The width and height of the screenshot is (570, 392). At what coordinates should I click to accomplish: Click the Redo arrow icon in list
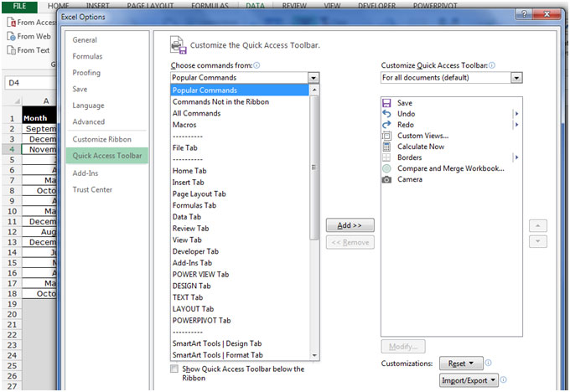pyautogui.click(x=386, y=125)
